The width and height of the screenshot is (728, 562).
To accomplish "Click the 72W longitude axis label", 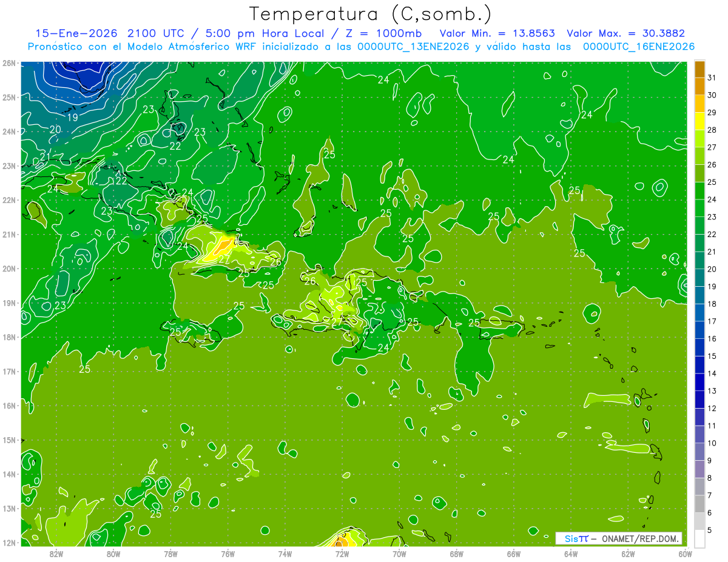I will pyautogui.click(x=342, y=554).
